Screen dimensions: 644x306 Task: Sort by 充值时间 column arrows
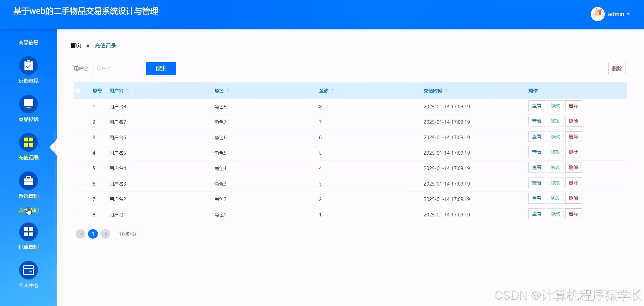coord(446,91)
